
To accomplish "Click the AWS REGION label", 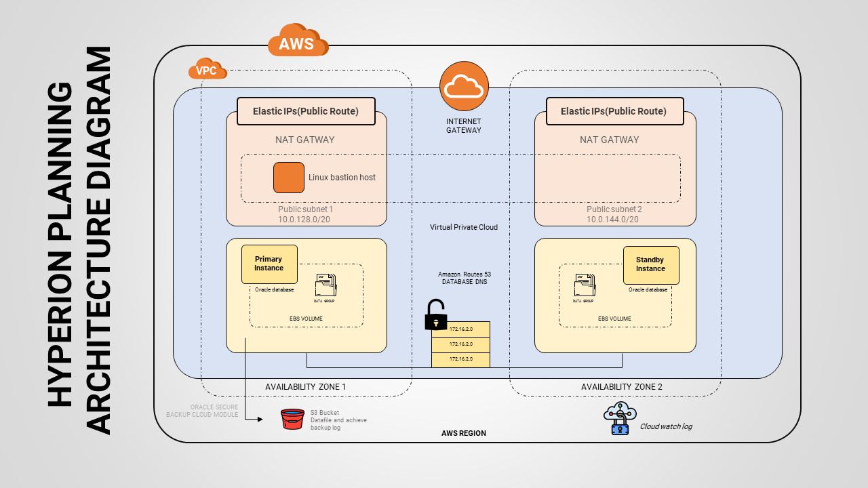I will coord(464,433).
